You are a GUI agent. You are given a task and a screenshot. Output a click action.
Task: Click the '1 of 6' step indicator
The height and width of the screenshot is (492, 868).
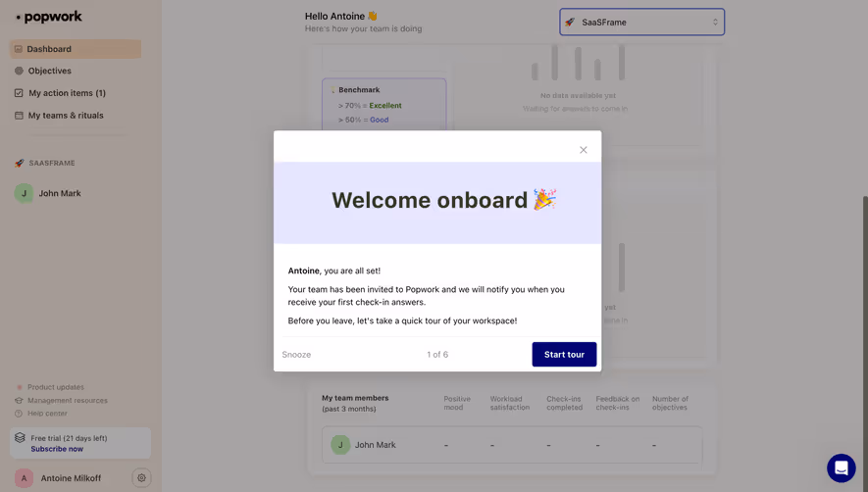(x=437, y=355)
